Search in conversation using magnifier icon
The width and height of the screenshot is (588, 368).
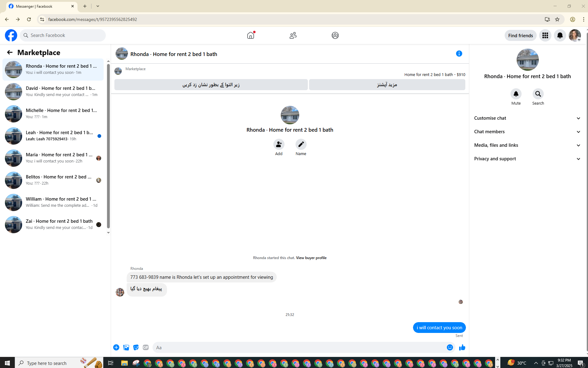click(x=538, y=94)
